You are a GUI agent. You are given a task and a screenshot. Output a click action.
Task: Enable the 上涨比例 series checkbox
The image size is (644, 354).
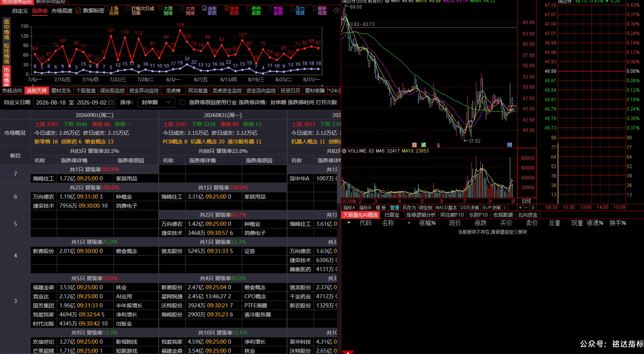click(106, 8)
